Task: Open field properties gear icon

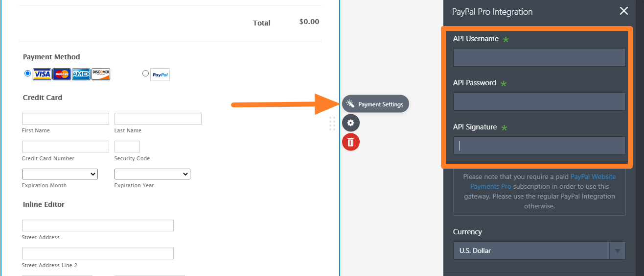Action: 350,123
